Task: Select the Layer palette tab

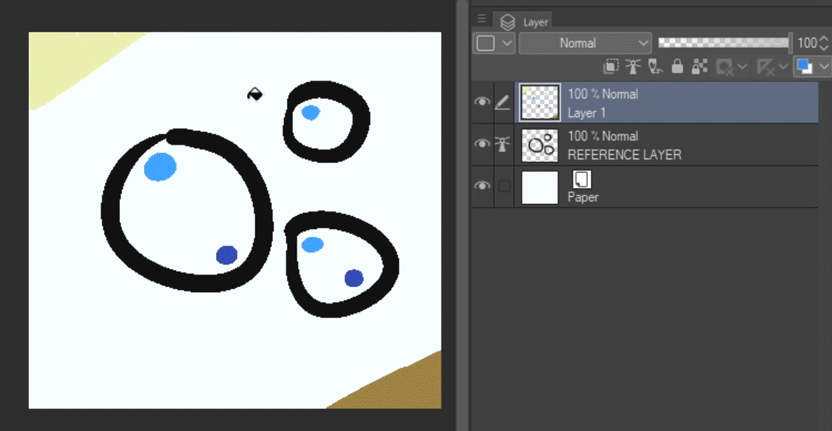Action: point(524,22)
